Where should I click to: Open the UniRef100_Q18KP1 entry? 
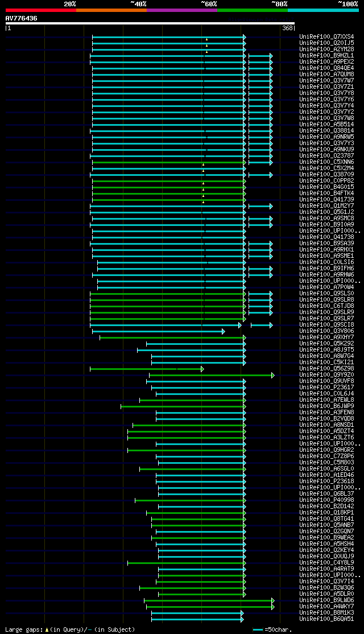[x=326, y=513]
